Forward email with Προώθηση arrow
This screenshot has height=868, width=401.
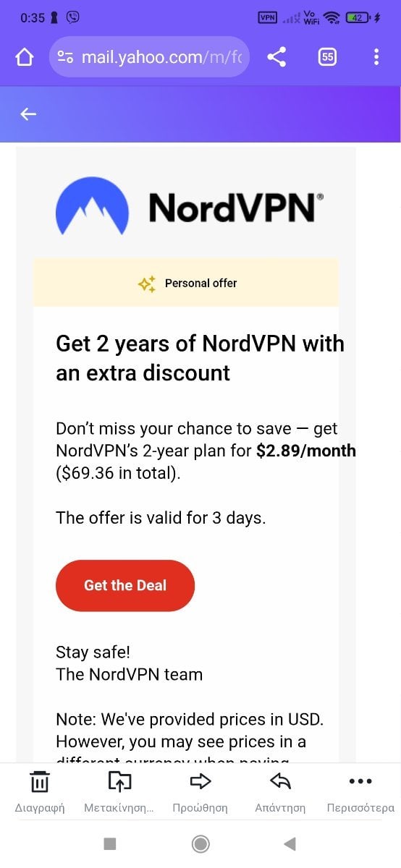click(200, 791)
